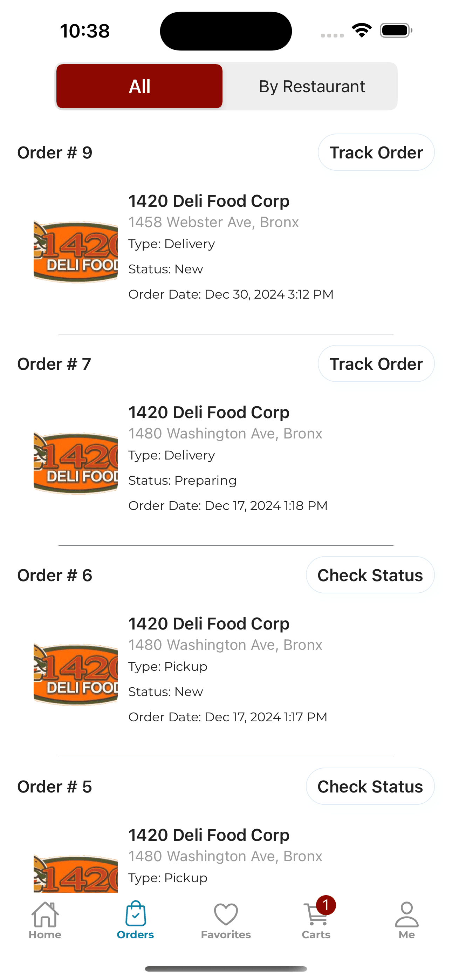Check Status of Order # 5
452x980 pixels.
coord(370,787)
